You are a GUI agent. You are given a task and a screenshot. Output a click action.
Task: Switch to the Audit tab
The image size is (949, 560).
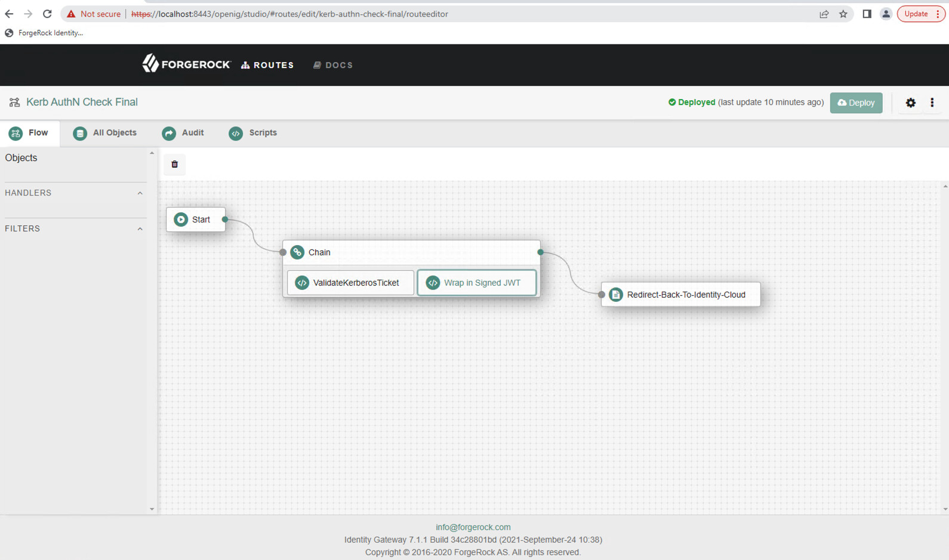coord(183,133)
